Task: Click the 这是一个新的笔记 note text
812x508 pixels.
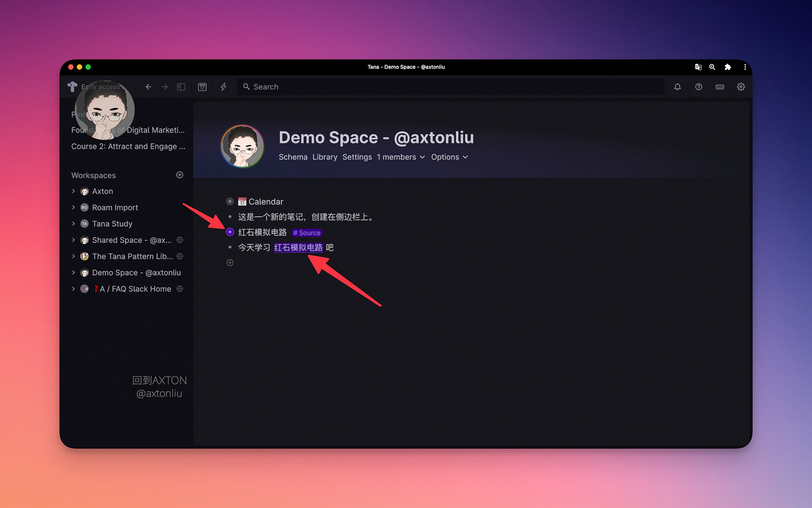Action: tap(306, 217)
